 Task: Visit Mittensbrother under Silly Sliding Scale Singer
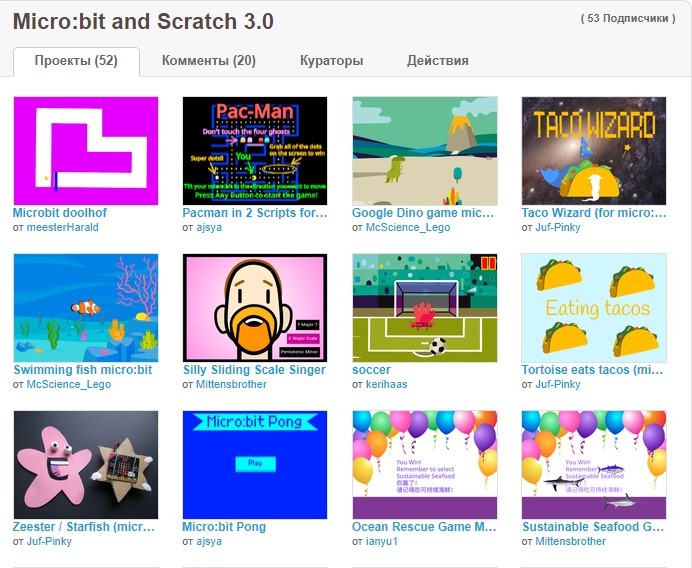(231, 384)
